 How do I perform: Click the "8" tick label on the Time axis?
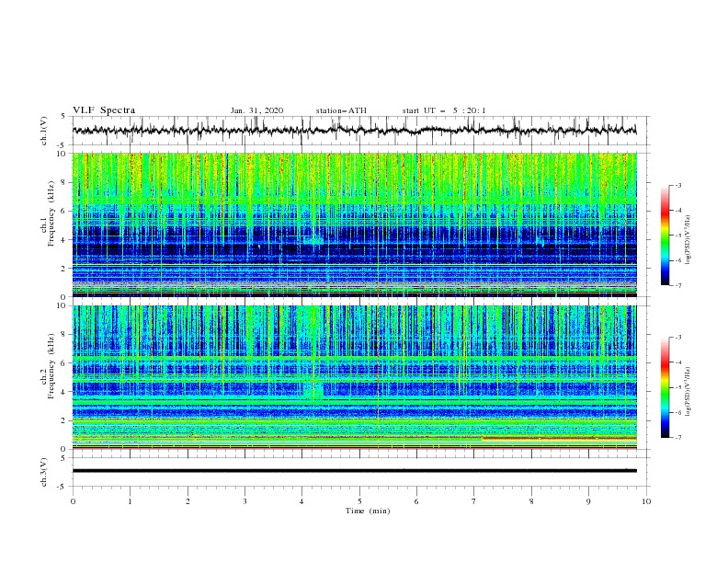click(531, 501)
